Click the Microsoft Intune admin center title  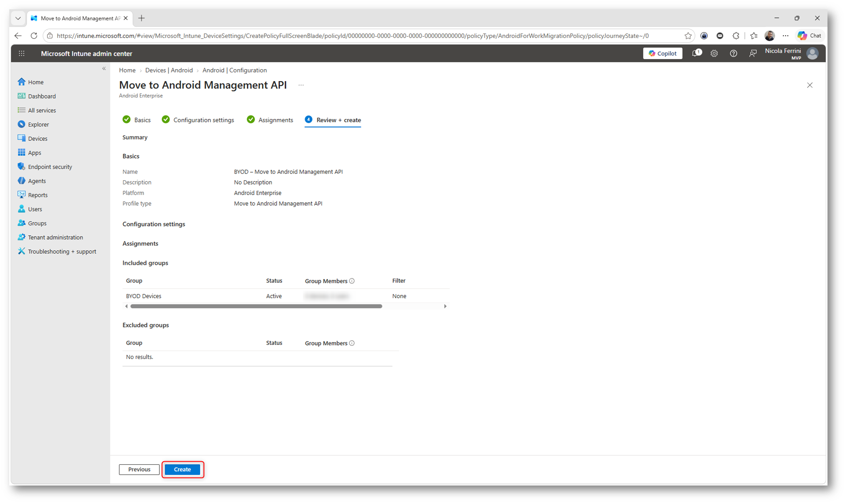tap(86, 54)
